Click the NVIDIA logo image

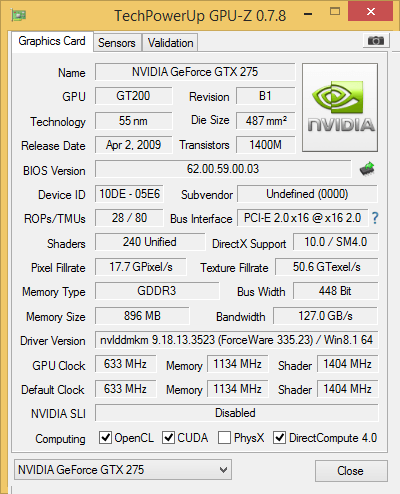coord(340,107)
